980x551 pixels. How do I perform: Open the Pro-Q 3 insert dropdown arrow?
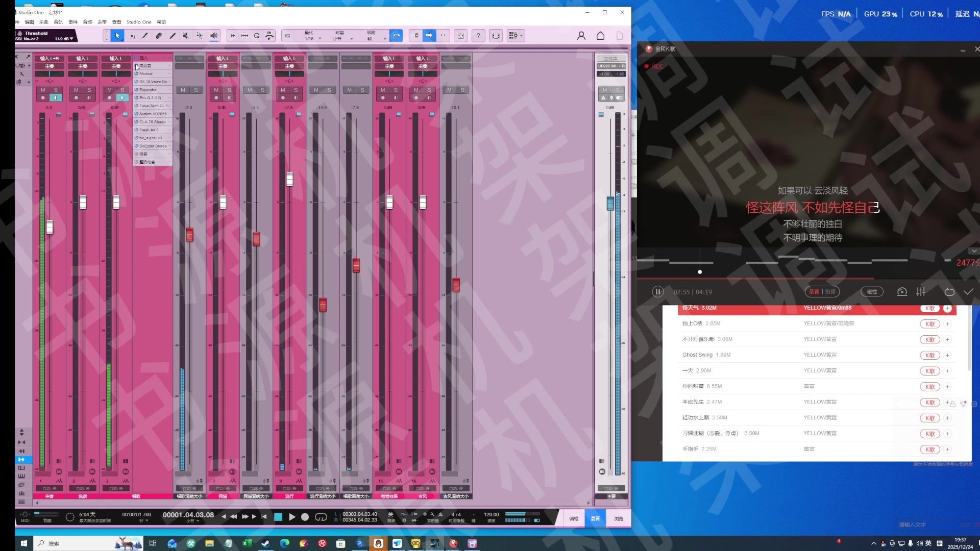169,98
